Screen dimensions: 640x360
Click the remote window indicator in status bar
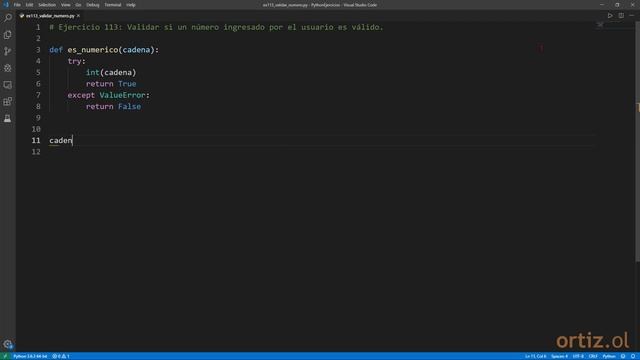(x=5, y=356)
